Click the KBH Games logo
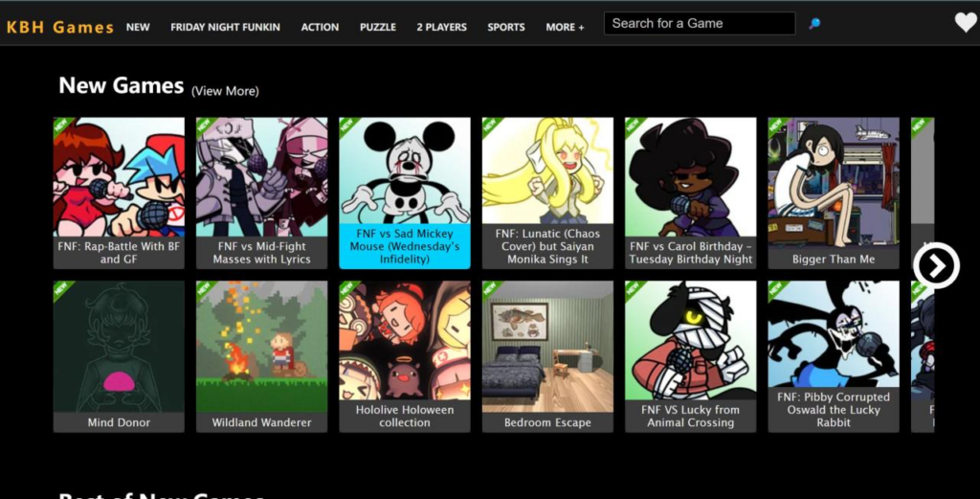The width and height of the screenshot is (980, 499). pos(60,27)
